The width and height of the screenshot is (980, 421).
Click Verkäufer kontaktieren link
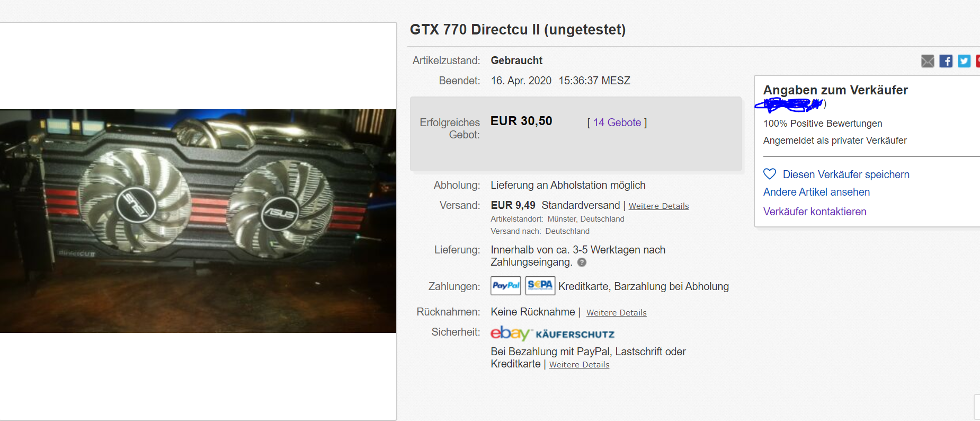pyautogui.click(x=815, y=212)
